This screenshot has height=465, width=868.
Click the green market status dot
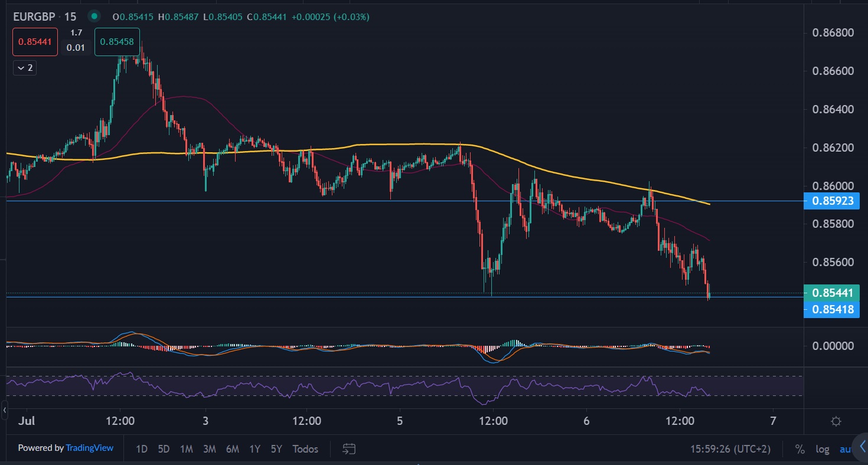click(x=93, y=17)
